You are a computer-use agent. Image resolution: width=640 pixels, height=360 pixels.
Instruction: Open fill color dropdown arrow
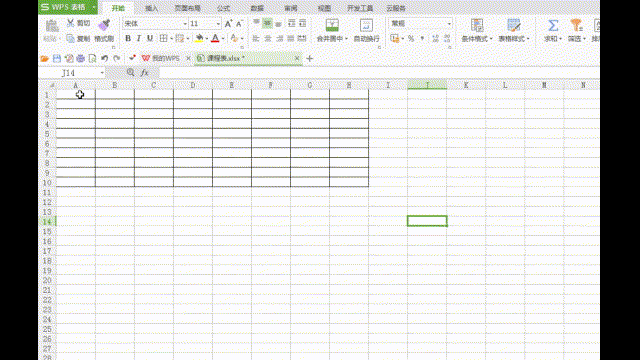(207, 39)
